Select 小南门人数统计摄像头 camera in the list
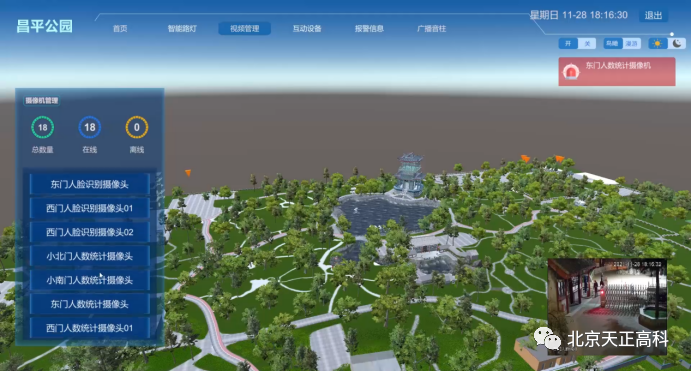The width and height of the screenshot is (692, 371). pos(90,280)
